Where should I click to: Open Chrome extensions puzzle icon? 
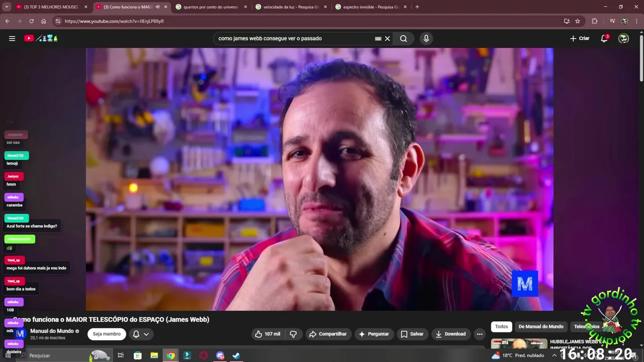[x=595, y=21]
